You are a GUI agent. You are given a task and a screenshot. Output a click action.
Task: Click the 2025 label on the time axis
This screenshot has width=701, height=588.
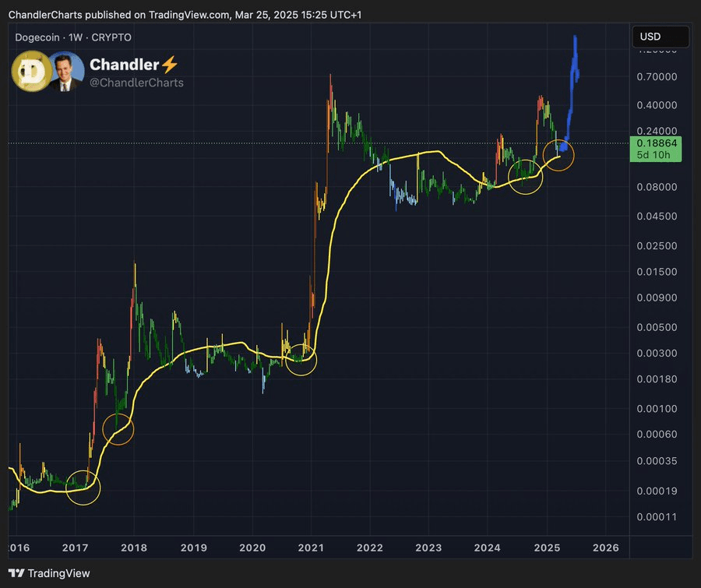547,548
